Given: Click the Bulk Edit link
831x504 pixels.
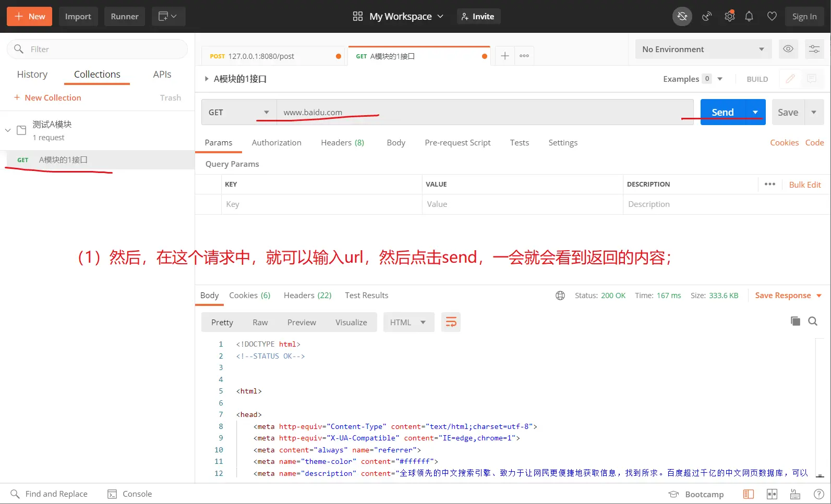Looking at the screenshot, I should tap(804, 185).
